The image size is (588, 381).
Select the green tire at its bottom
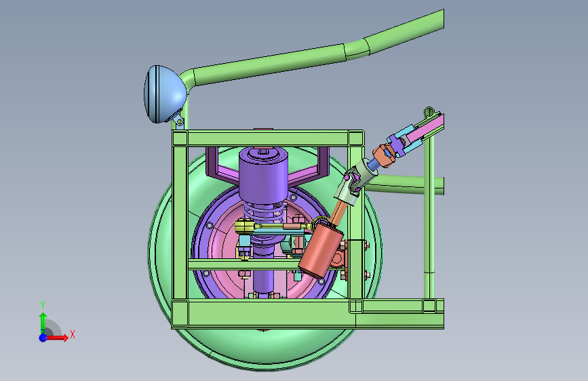[x=264, y=348]
